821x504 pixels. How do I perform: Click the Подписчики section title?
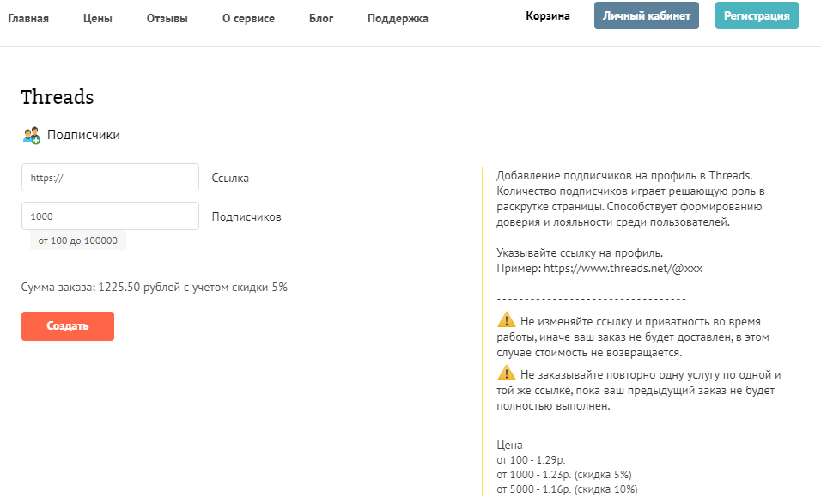point(84,135)
